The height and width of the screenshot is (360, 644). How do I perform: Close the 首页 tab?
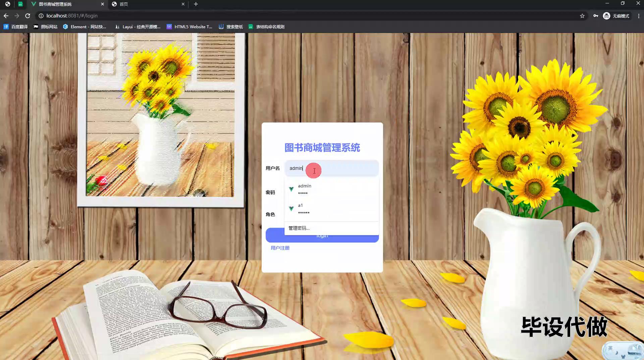(183, 4)
